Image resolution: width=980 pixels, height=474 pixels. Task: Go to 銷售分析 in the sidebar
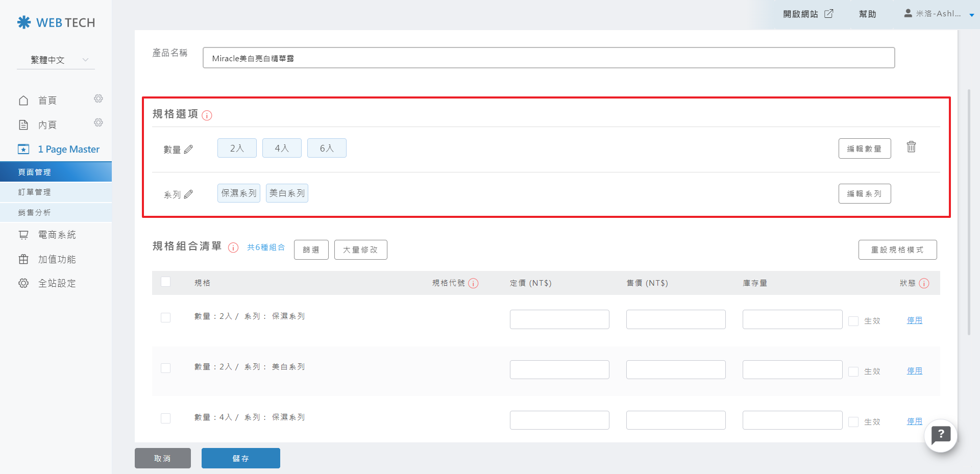coord(35,213)
